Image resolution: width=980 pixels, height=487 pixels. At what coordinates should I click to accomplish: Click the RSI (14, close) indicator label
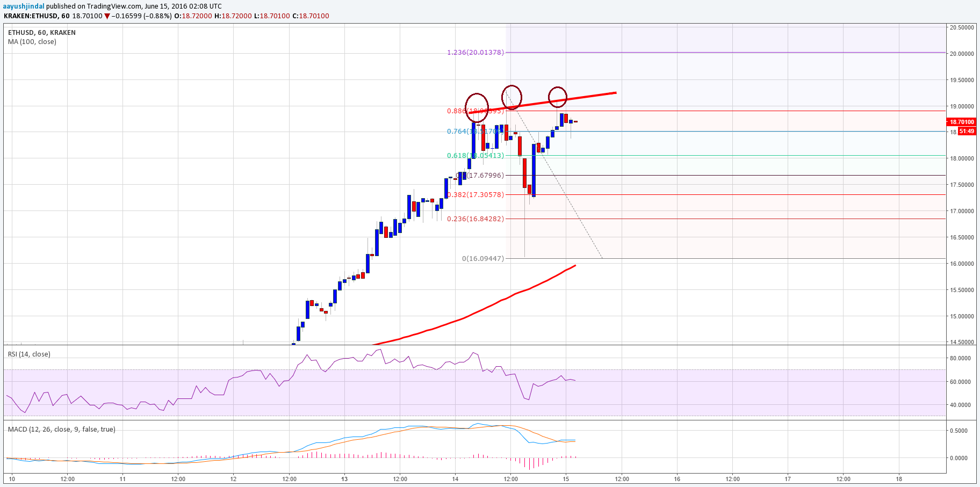coord(29,354)
